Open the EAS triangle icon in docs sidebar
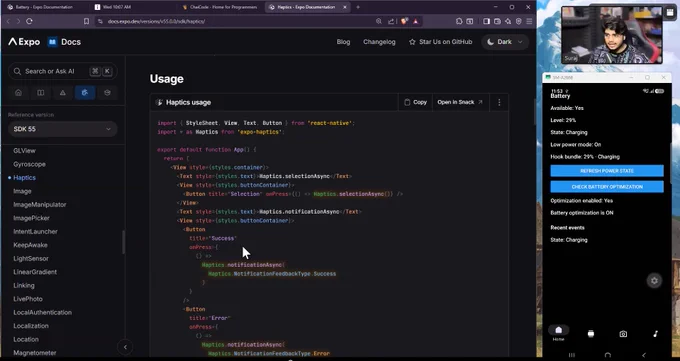Viewport: 680px width, 361px height. 62,92
